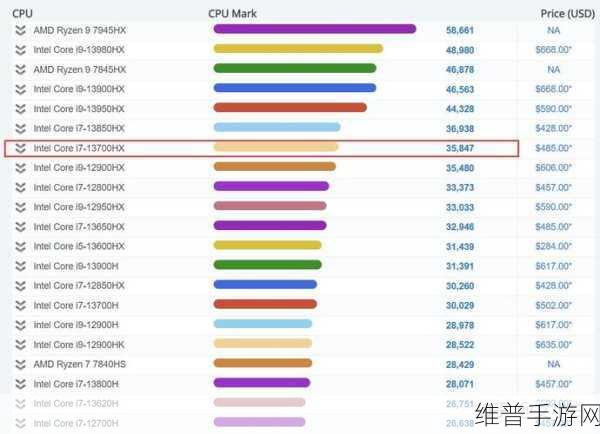
Task: Click the CPU Mark score 46,878
Action: pos(460,70)
